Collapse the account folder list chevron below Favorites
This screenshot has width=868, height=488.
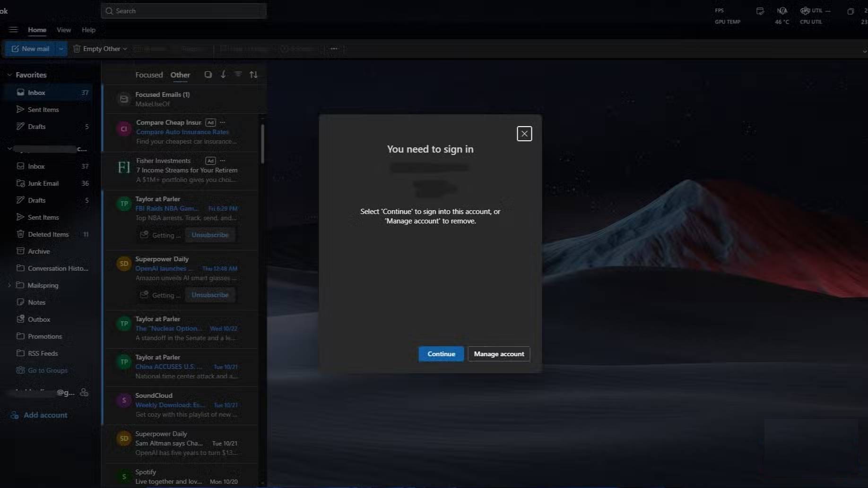[x=9, y=149]
